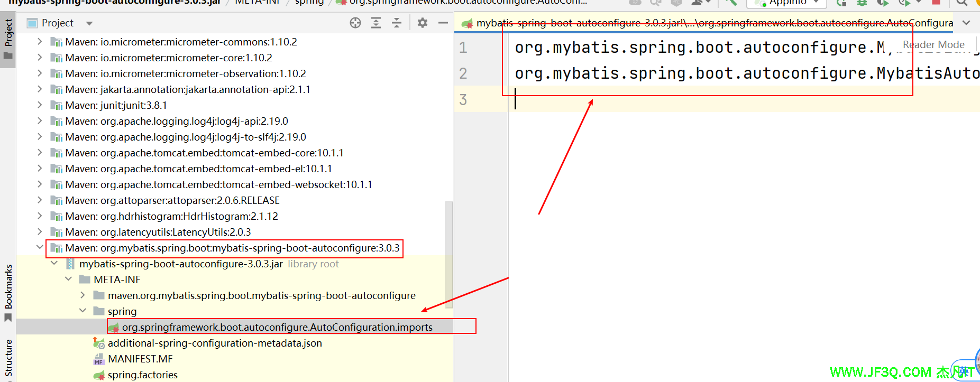The width and height of the screenshot is (980, 382).
Task: Toggle the Structure tool window
Action: click(8, 358)
